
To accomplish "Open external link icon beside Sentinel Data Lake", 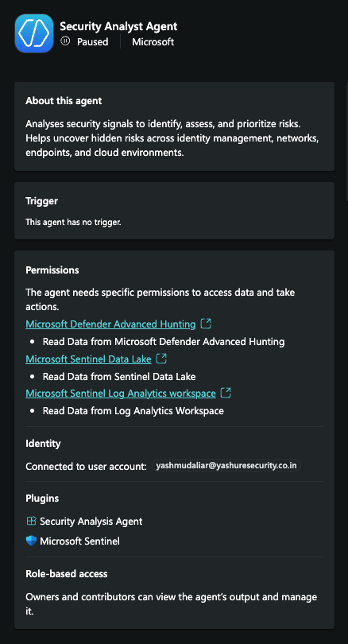I will click(x=162, y=359).
